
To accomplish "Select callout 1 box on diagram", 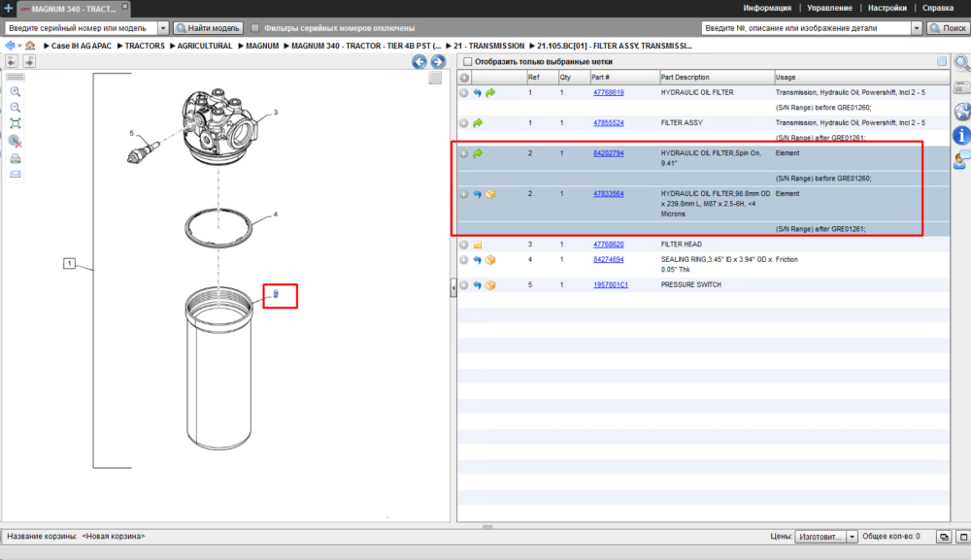I will pos(69,264).
